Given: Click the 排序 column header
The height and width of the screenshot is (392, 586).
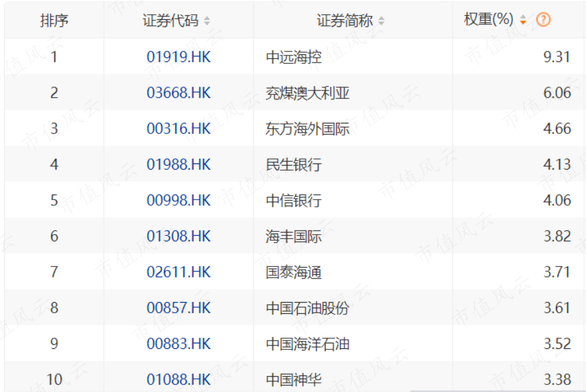Looking at the screenshot, I should 54,20.
